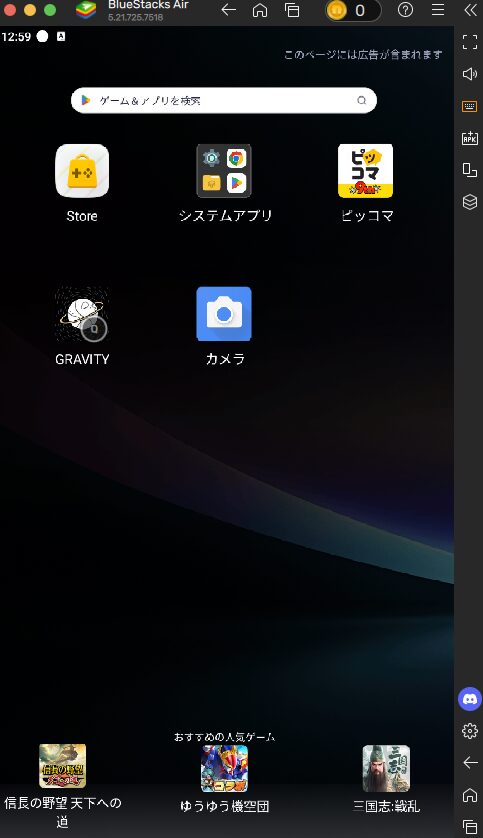Open the help question mark icon

point(406,10)
